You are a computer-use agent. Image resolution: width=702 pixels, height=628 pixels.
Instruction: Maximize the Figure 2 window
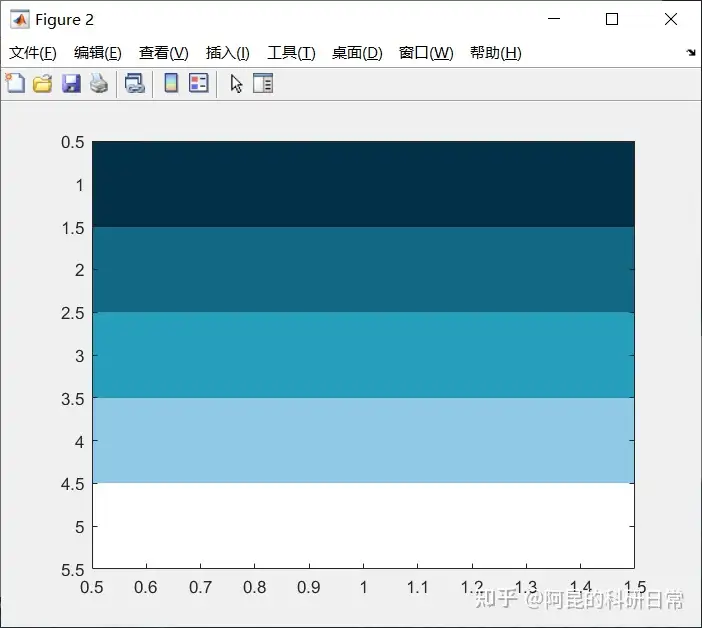click(x=612, y=19)
